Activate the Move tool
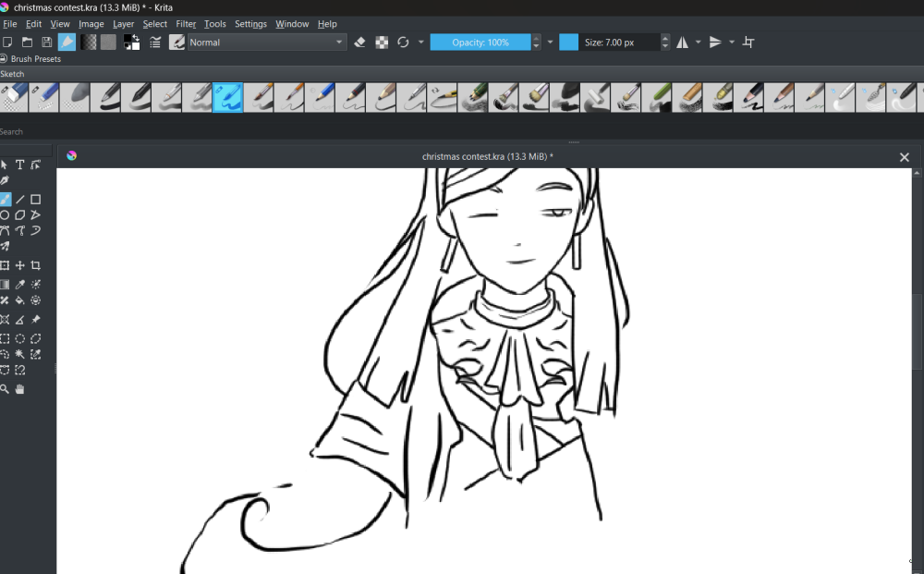Screen dimensions: 924x574 pos(19,265)
